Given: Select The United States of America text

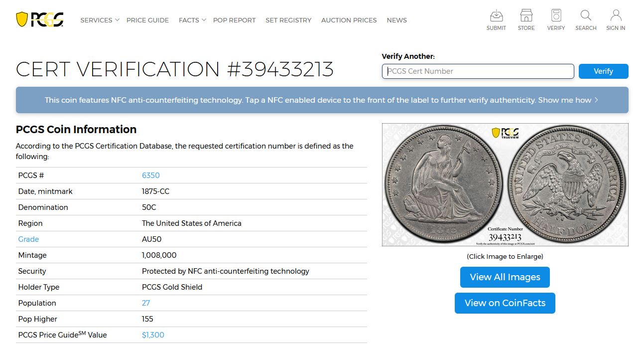Looking at the screenshot, I should 192,223.
